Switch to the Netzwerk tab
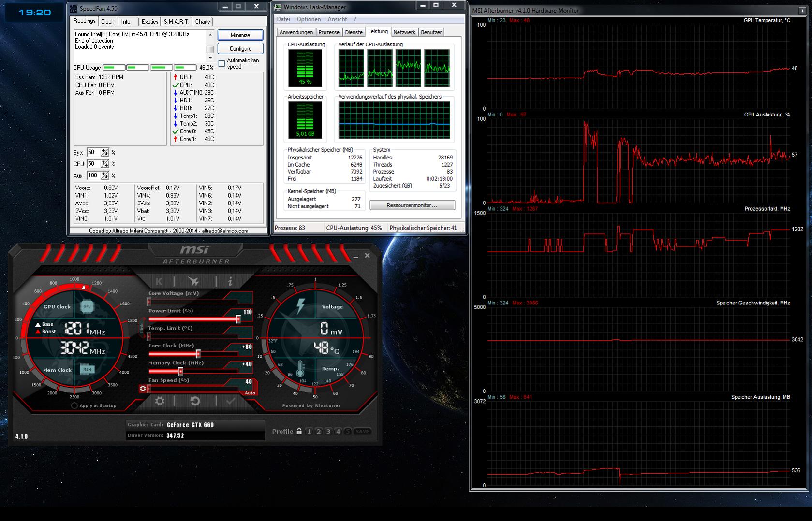The height and width of the screenshot is (521, 812). (x=404, y=32)
